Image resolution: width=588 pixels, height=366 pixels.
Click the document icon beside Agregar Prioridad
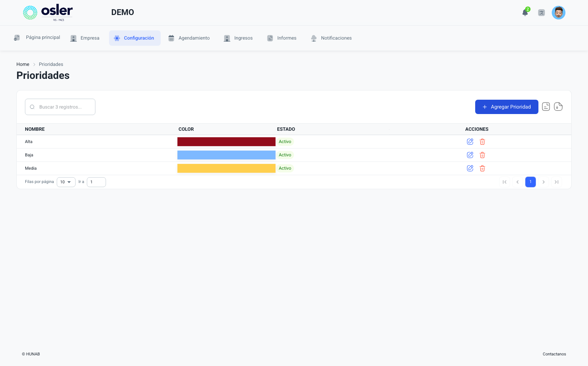point(546,107)
